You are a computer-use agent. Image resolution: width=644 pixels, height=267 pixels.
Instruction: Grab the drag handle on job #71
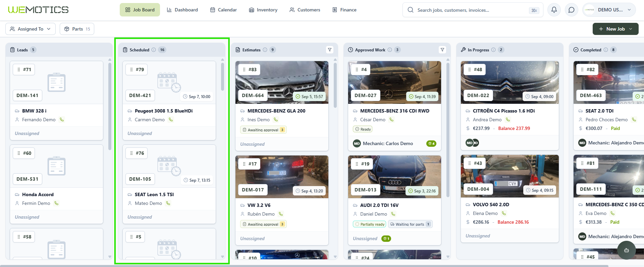[x=19, y=70]
